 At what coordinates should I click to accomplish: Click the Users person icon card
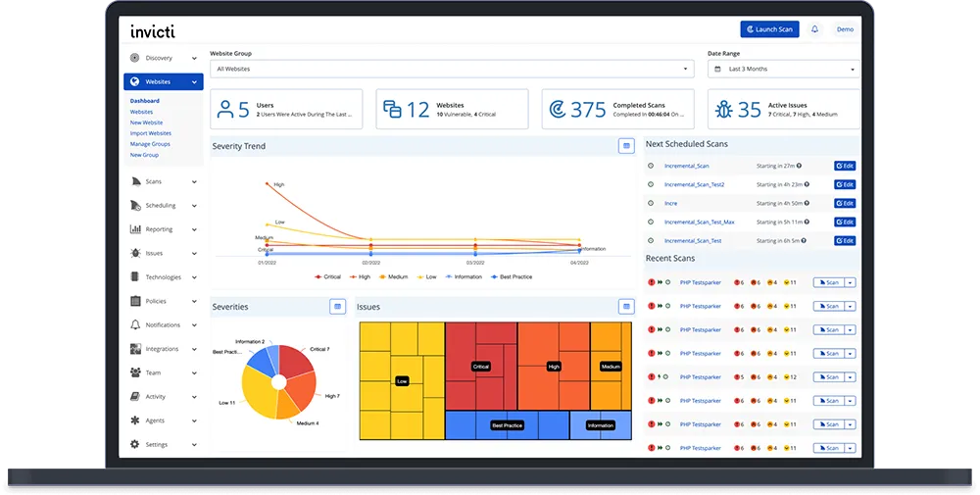coord(224,110)
